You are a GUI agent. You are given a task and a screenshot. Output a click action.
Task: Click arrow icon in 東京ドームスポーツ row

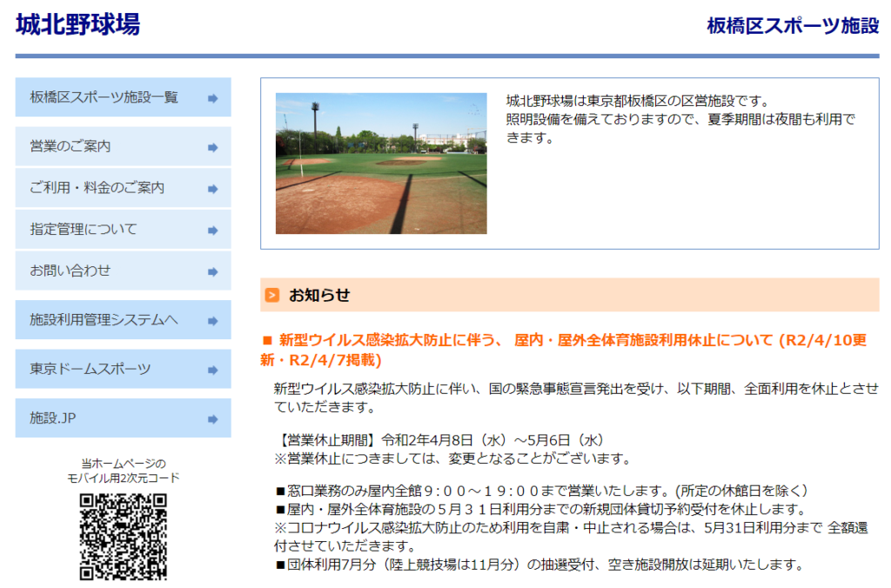(212, 371)
